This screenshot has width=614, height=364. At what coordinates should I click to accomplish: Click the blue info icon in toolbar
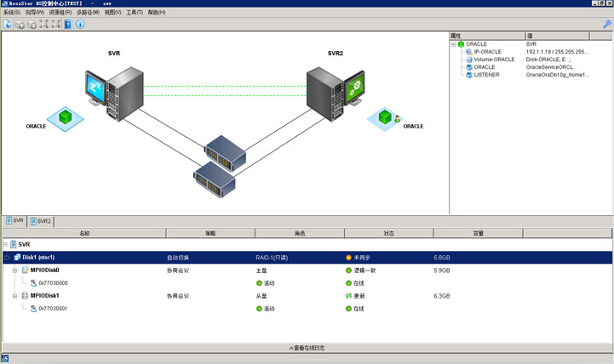[x=80, y=25]
